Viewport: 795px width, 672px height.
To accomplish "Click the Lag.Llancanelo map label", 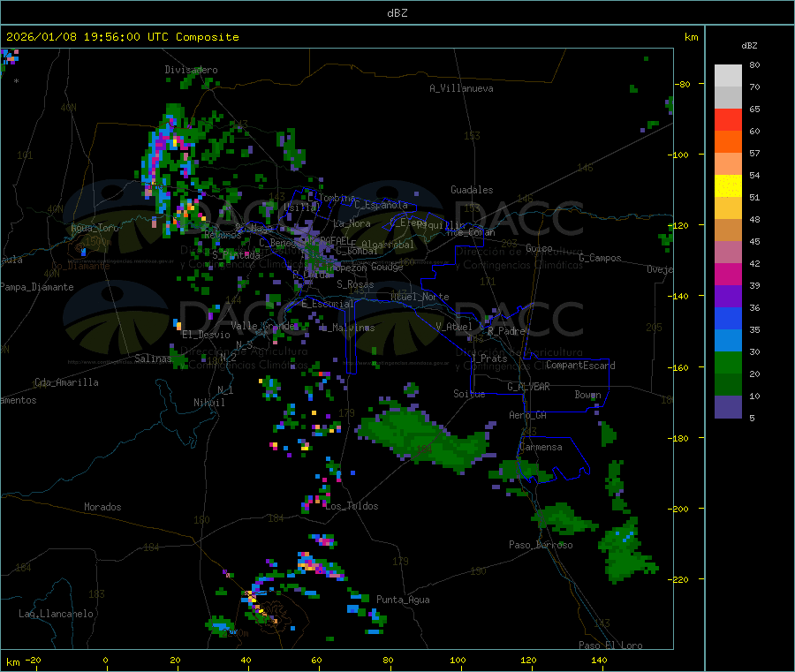I will click(56, 615).
